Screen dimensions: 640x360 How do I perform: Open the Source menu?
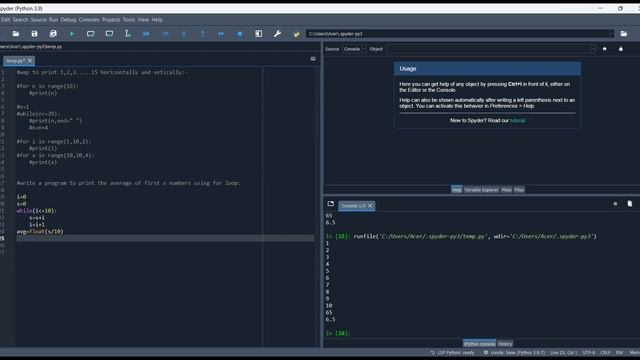click(x=38, y=20)
